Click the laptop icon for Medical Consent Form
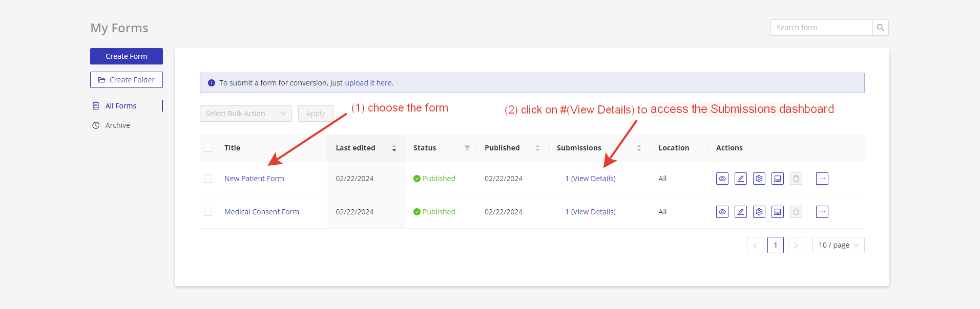Viewport: 980px width, 309px height. click(x=777, y=212)
